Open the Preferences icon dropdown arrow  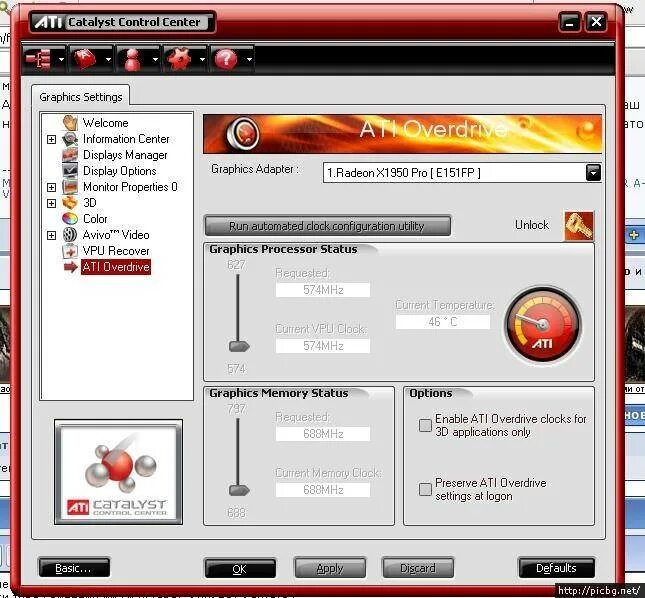[202, 60]
